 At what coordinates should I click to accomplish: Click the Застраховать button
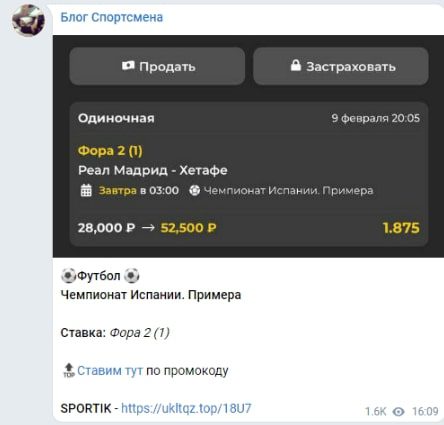tap(341, 66)
